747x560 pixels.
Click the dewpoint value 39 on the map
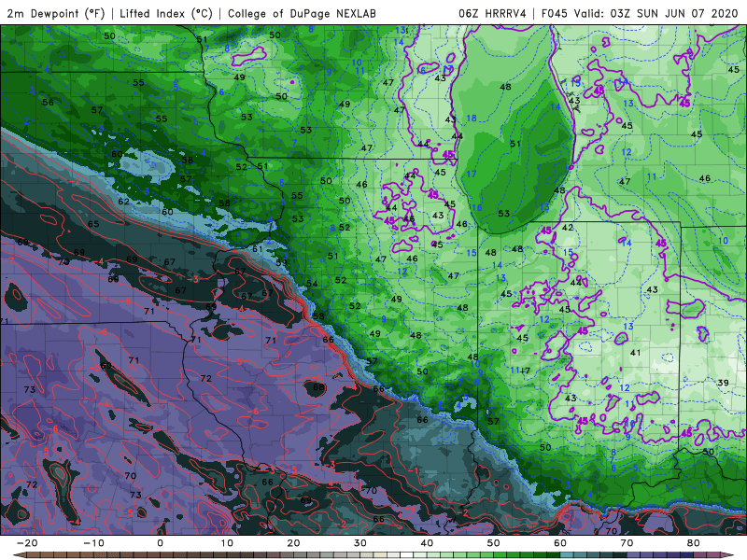[x=723, y=383]
